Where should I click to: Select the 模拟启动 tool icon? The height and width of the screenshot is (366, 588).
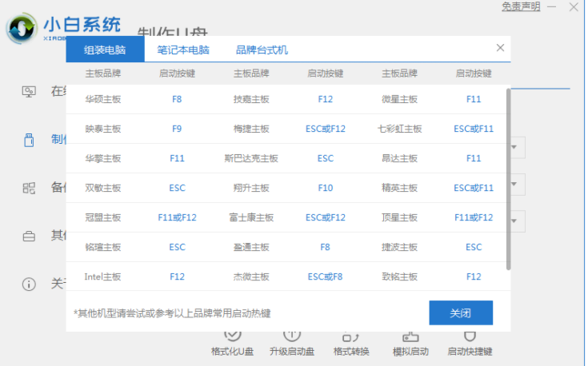(x=409, y=336)
